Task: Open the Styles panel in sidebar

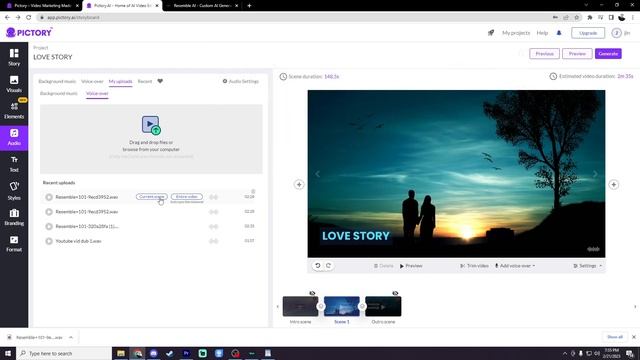Action: [x=14, y=191]
